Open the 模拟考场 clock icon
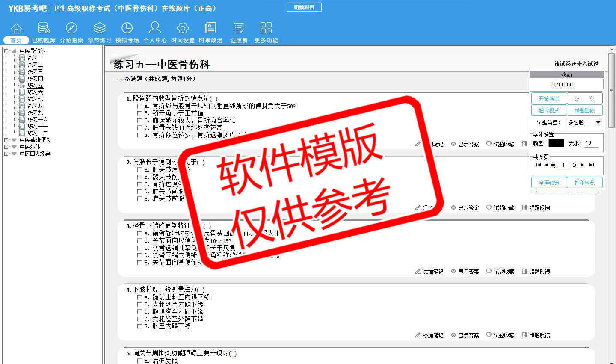 [127, 28]
